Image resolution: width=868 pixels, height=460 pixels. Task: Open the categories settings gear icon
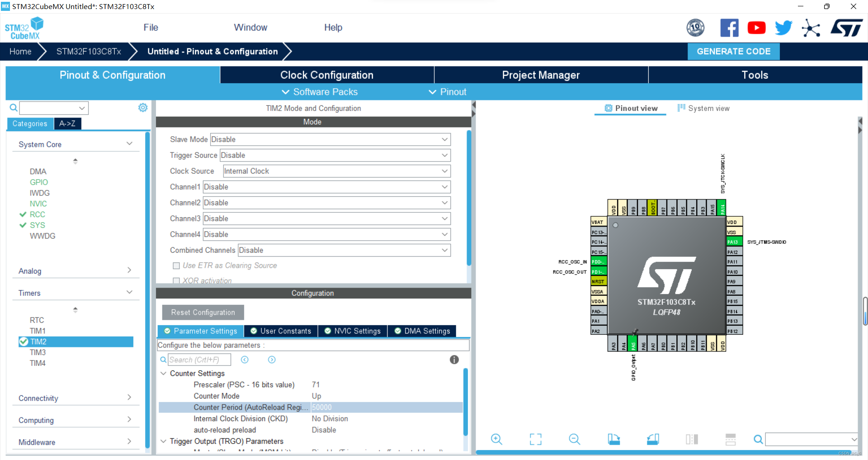(x=143, y=108)
